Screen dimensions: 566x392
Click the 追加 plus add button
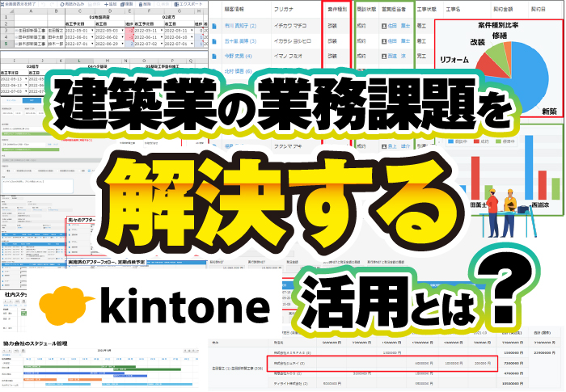(x=111, y=4)
